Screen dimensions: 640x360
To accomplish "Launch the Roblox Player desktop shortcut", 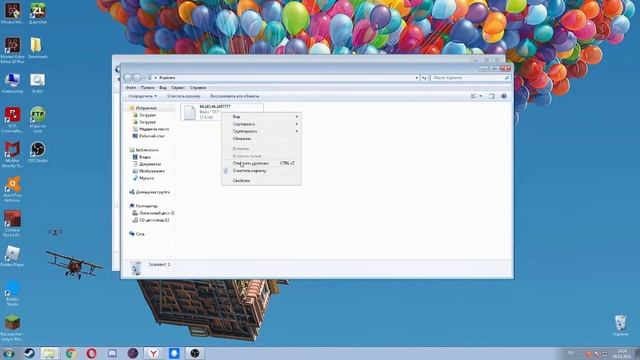I will [12, 256].
